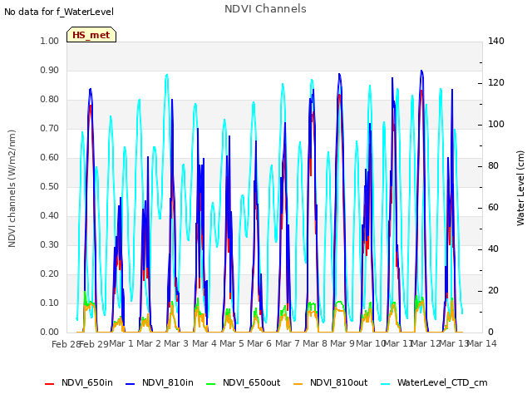Viewport: 532px width, 399px height.
Task: Click the 140 right axis tick label
Action: pos(496,41)
